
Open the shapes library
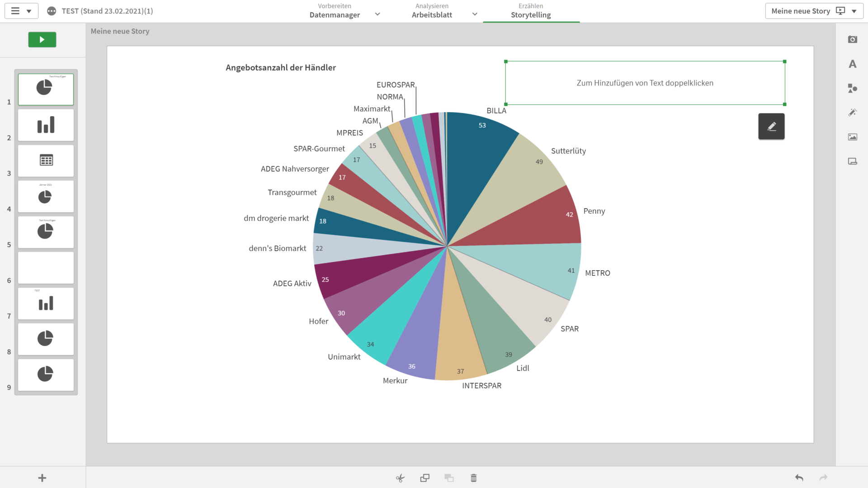[852, 88]
